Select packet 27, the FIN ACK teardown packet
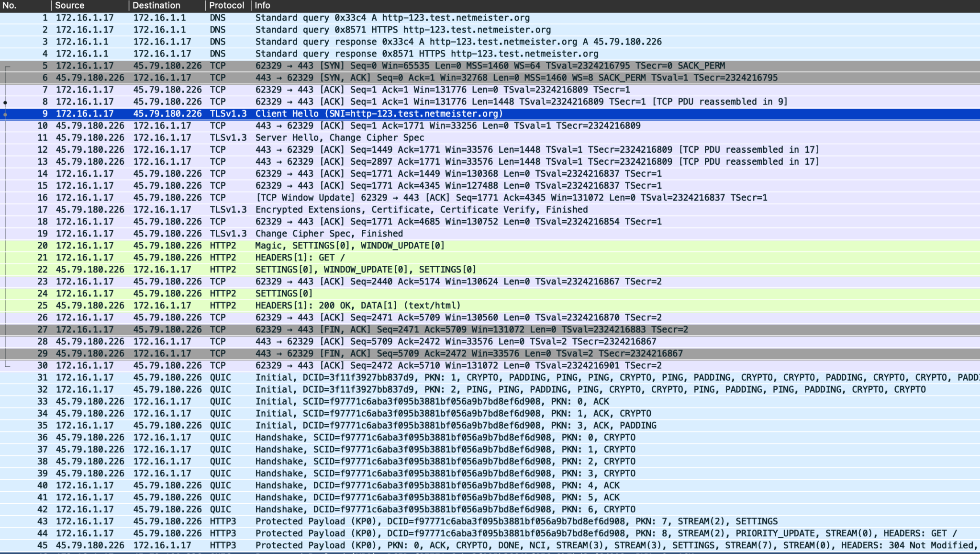This screenshot has height=554, width=980. pos(335,329)
